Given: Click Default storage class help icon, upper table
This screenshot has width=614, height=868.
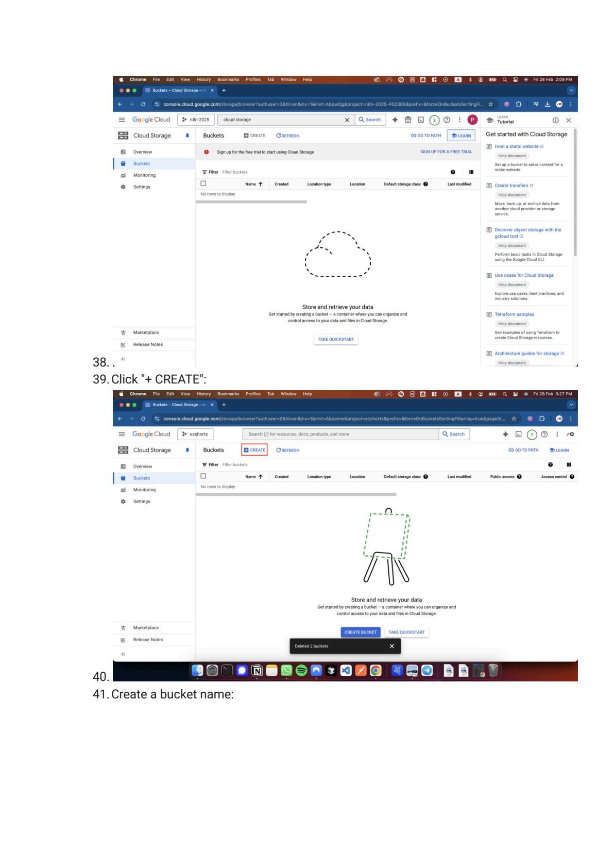Looking at the screenshot, I should [x=425, y=184].
